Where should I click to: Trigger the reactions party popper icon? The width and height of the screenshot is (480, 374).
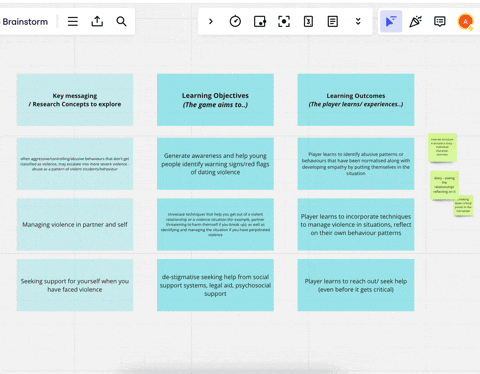pos(415,22)
